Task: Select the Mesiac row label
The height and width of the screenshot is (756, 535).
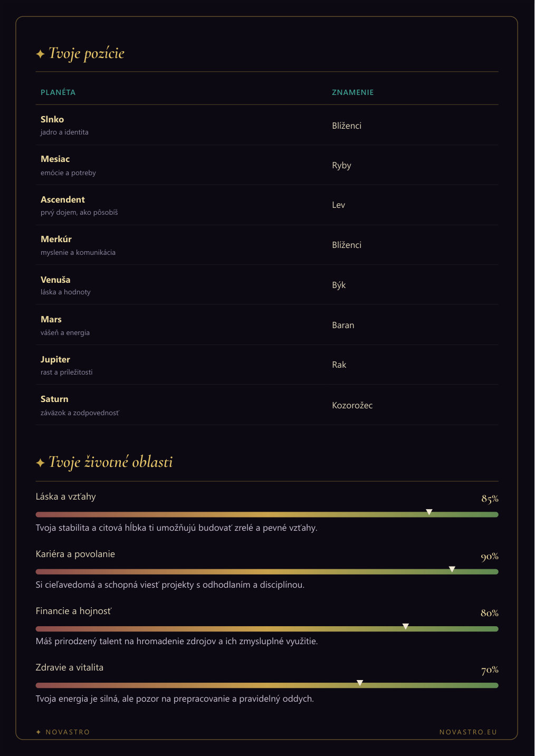Action: coord(55,159)
